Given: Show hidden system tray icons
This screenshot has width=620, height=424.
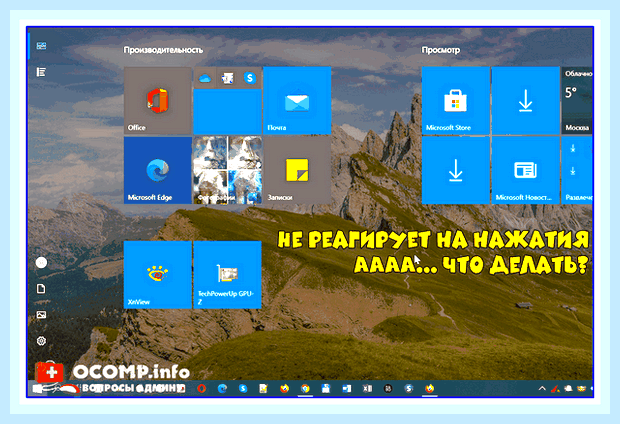Looking at the screenshot, I should tap(542, 388).
